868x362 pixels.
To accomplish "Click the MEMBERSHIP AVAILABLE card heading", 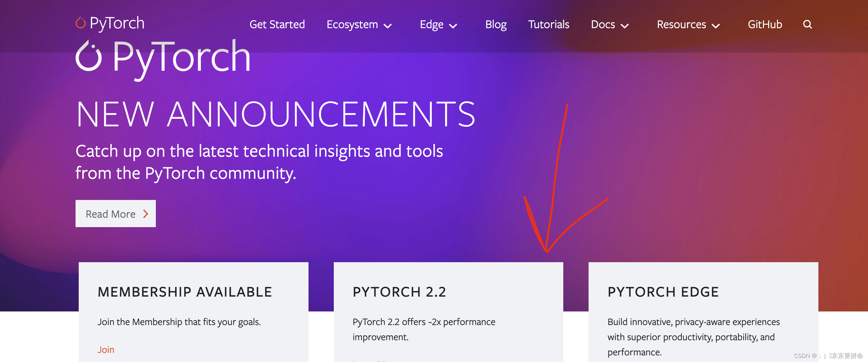I will [x=185, y=292].
